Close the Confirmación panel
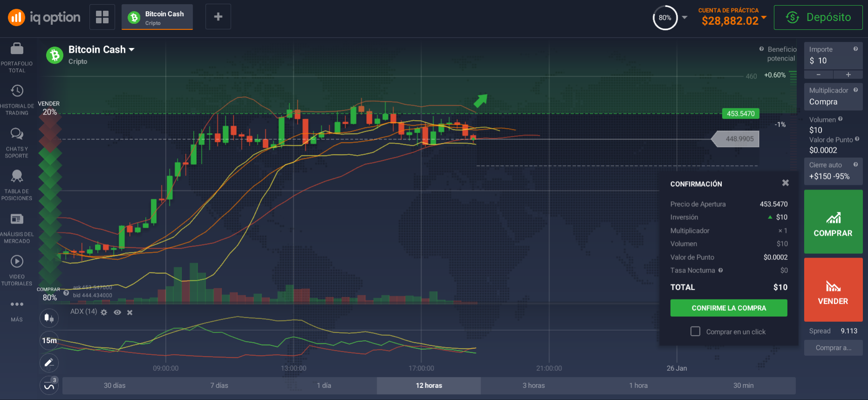The image size is (868, 400). pyautogui.click(x=786, y=183)
